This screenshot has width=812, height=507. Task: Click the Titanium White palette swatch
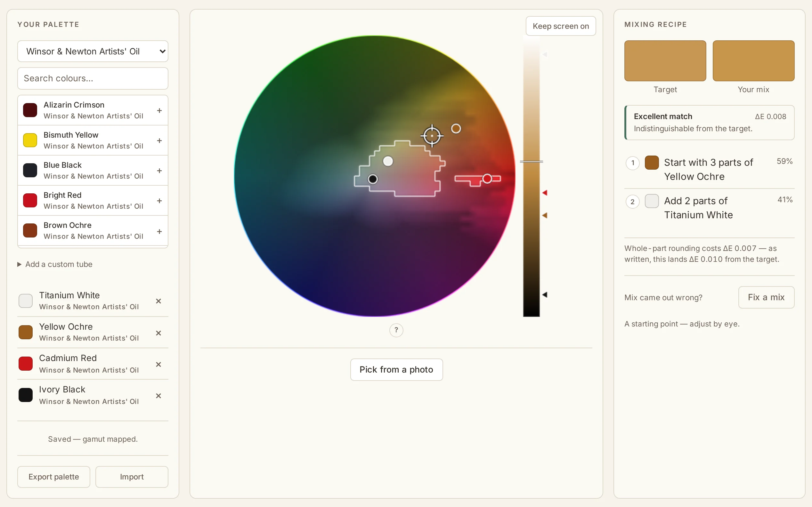pos(26,301)
